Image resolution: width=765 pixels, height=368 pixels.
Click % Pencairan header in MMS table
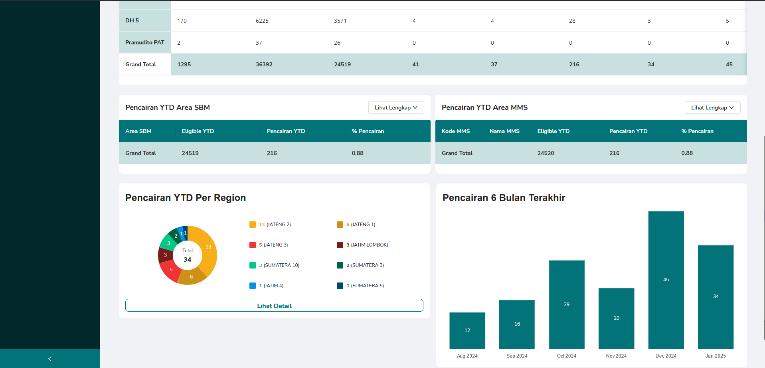pos(698,131)
